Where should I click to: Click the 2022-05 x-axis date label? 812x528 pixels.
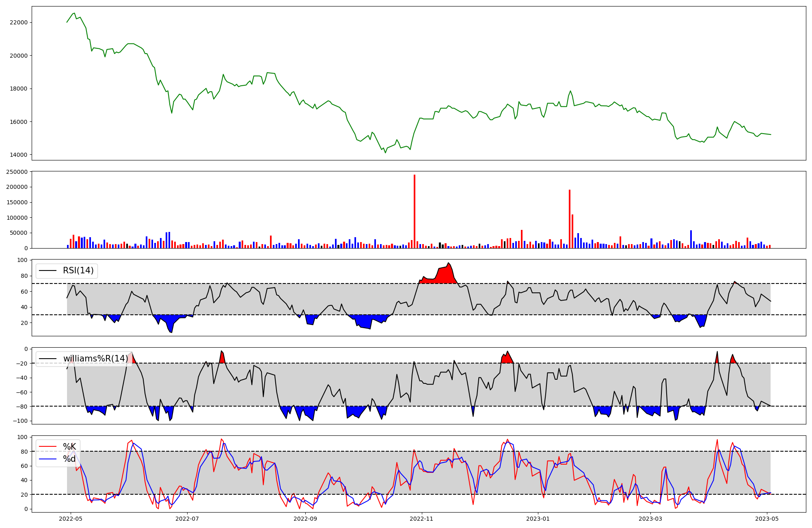coord(71,518)
